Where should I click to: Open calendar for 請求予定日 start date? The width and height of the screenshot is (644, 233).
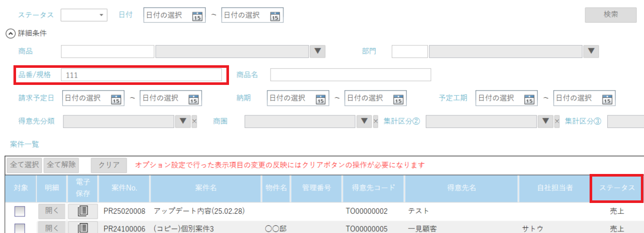tap(116, 98)
